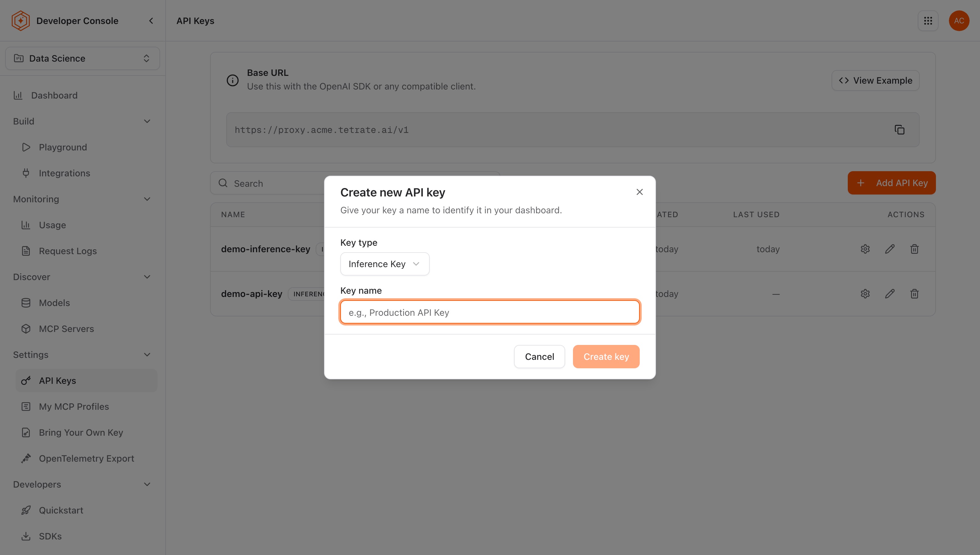Click the demo-inference-key name

(x=265, y=249)
